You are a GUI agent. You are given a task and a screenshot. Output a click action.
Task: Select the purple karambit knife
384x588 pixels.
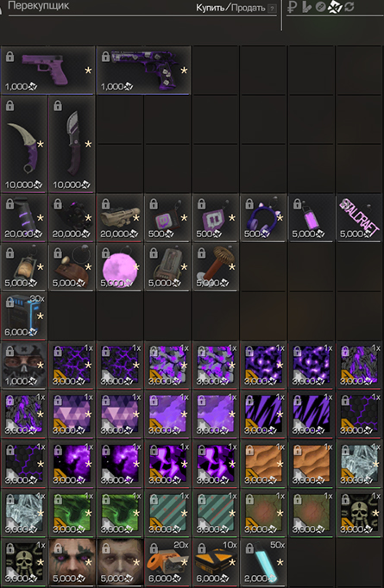(x=24, y=144)
